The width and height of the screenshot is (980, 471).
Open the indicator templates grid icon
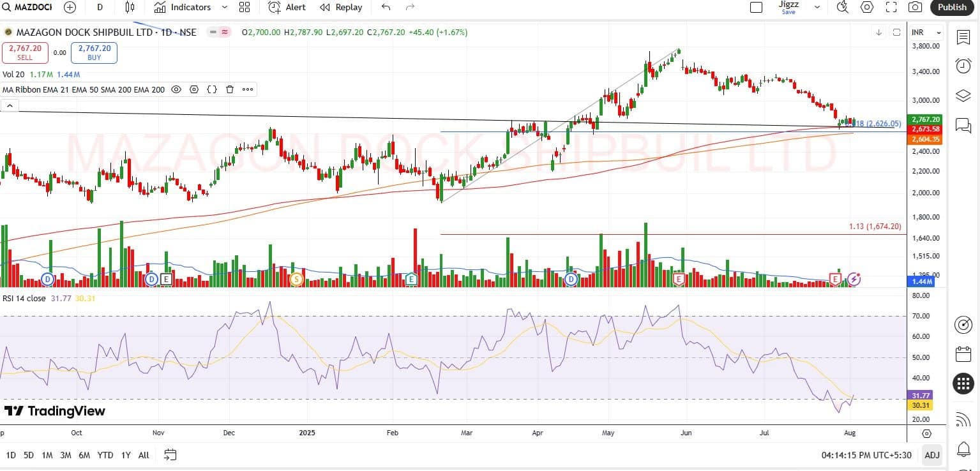tap(244, 7)
